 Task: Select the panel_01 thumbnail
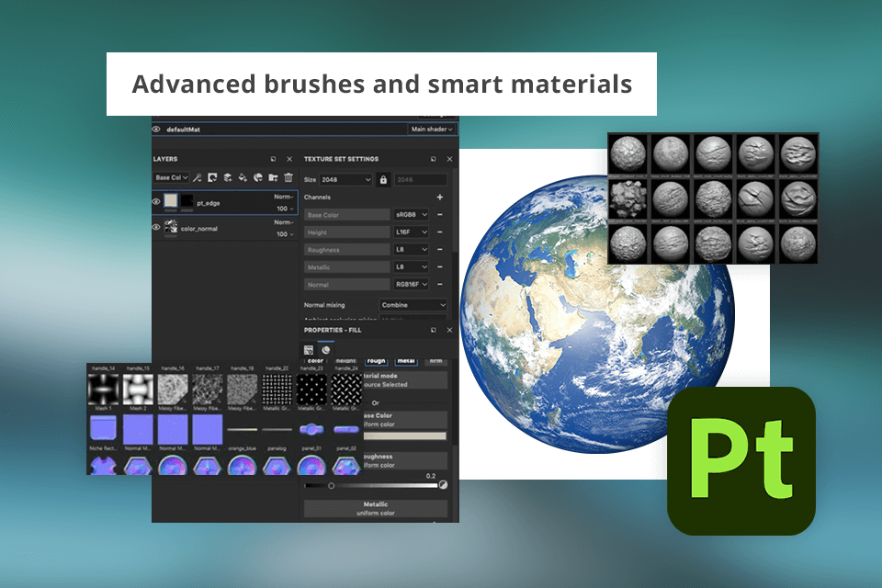pos(311,430)
